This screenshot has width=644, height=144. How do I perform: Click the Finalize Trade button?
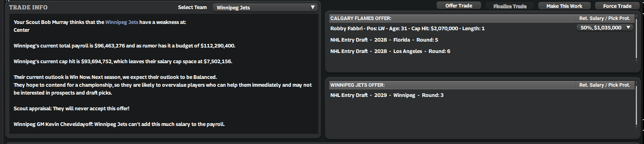pos(510,6)
